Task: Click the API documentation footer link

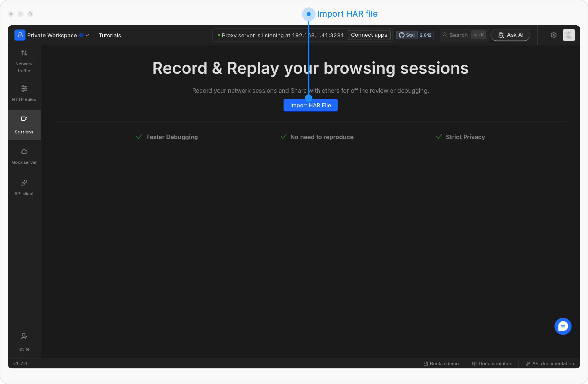Action: 549,363
